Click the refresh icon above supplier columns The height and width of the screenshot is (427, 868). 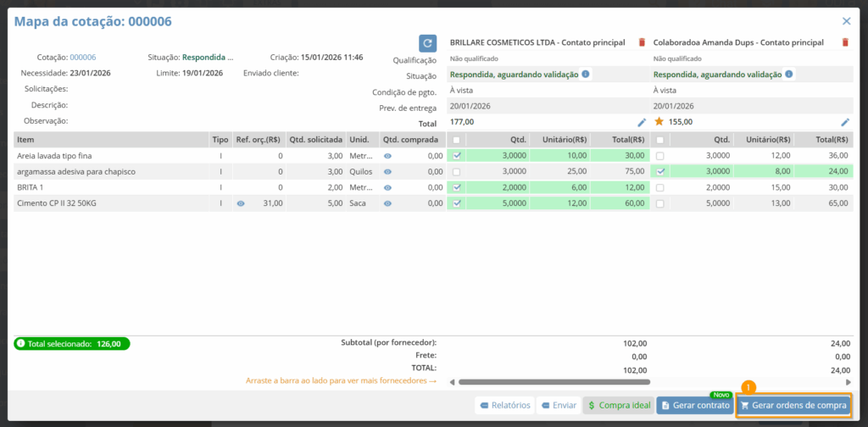(428, 43)
